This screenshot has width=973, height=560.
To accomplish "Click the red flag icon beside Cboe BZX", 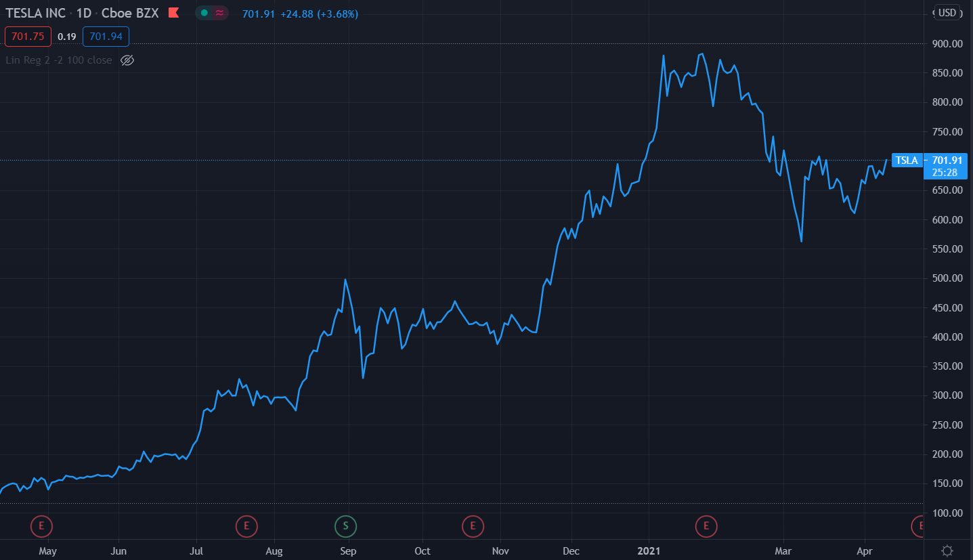I will [174, 13].
